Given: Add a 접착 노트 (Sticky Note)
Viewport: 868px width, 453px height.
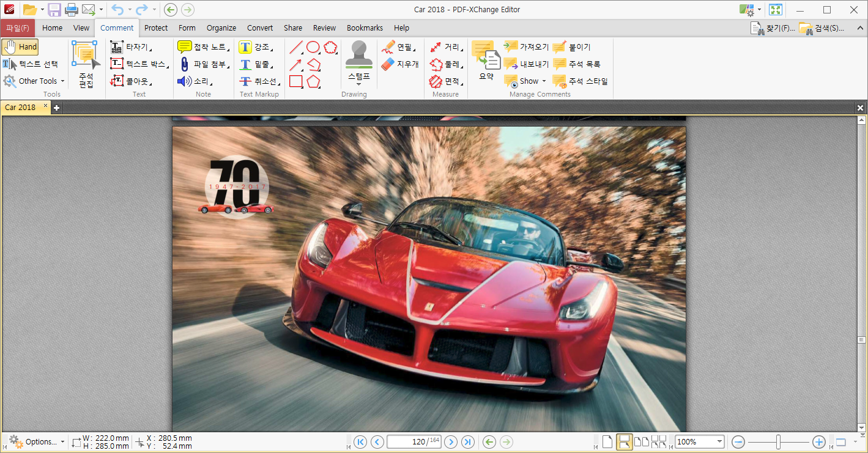Looking at the screenshot, I should click(x=204, y=47).
